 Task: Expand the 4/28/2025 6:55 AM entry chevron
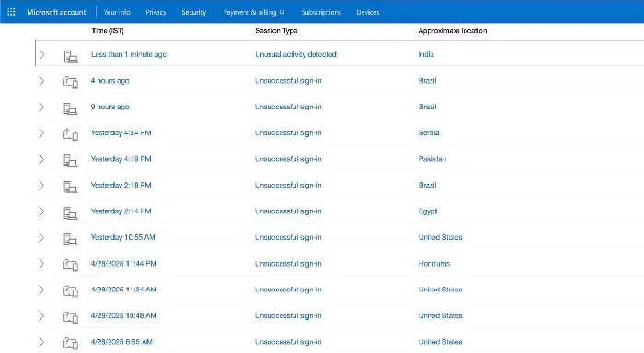[41, 342]
